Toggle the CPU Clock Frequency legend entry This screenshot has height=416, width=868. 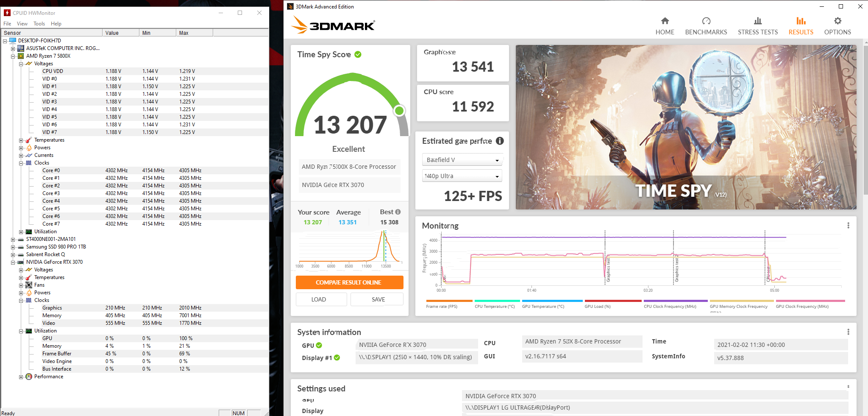pyautogui.click(x=676, y=304)
